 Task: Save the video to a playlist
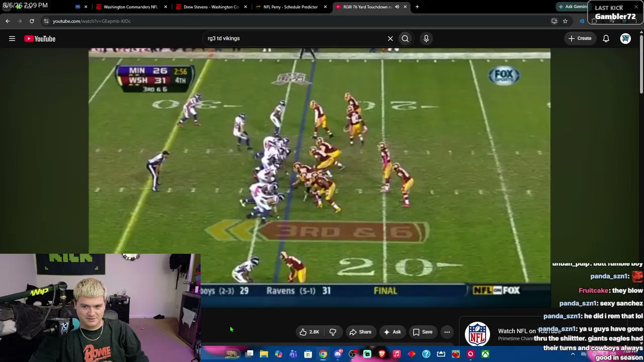[422, 332]
